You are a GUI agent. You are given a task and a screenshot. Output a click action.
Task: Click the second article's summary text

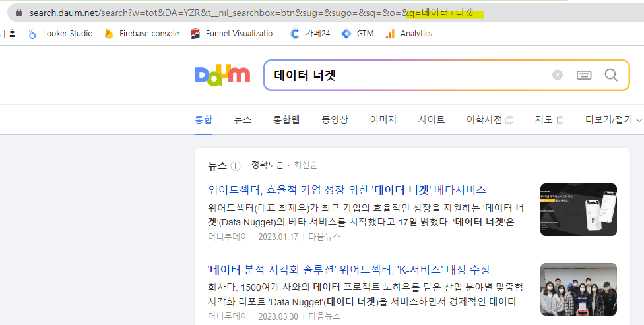point(366,295)
